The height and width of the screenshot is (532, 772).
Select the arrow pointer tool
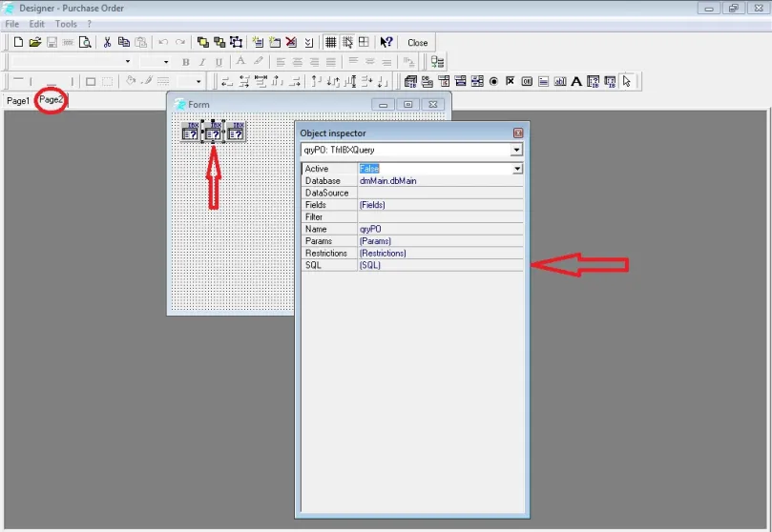tap(627, 81)
